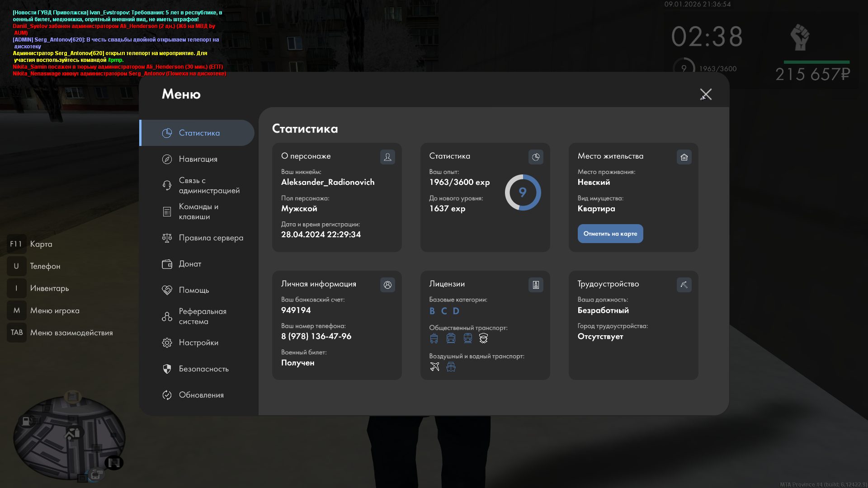Open the Навигация menu section
The width and height of the screenshot is (868, 488).
click(198, 159)
